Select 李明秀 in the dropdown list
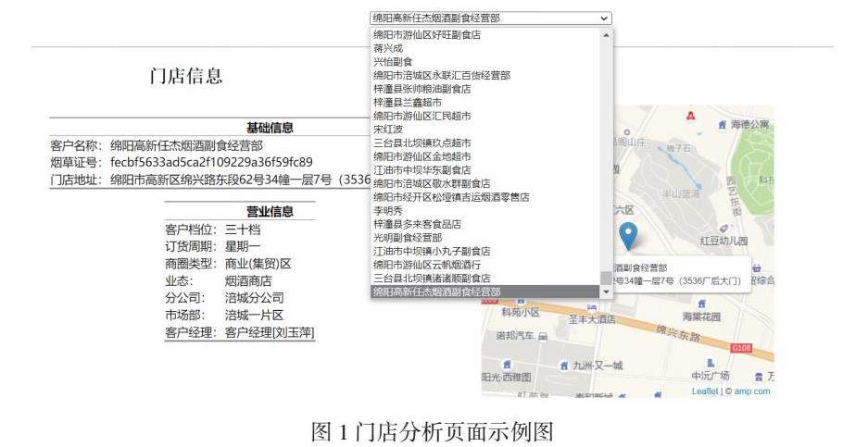868x447 pixels. [388, 211]
